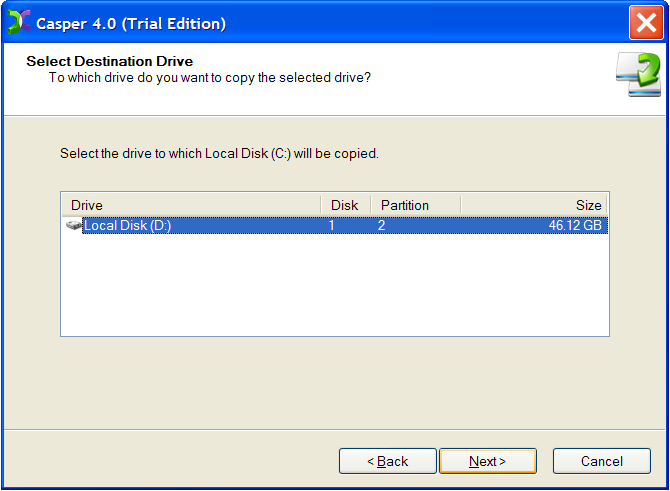Go to the previous step with Back
The image size is (670, 491).
pos(388,461)
